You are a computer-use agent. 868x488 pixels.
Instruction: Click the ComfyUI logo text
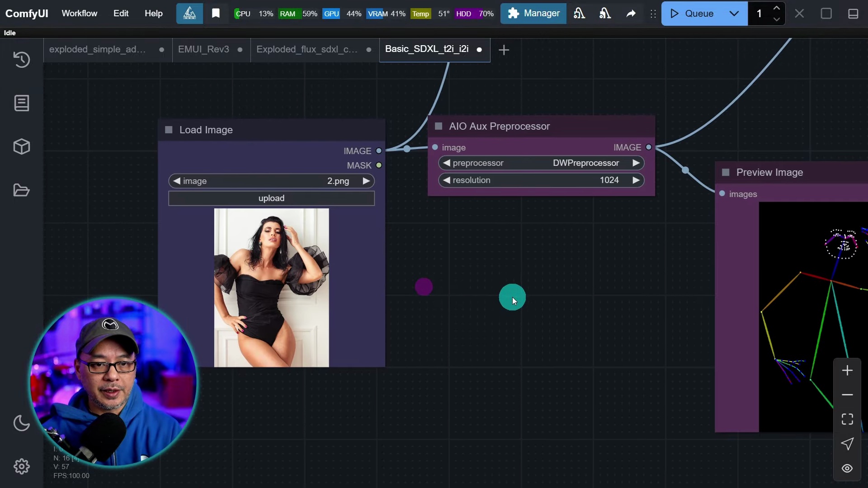(27, 14)
